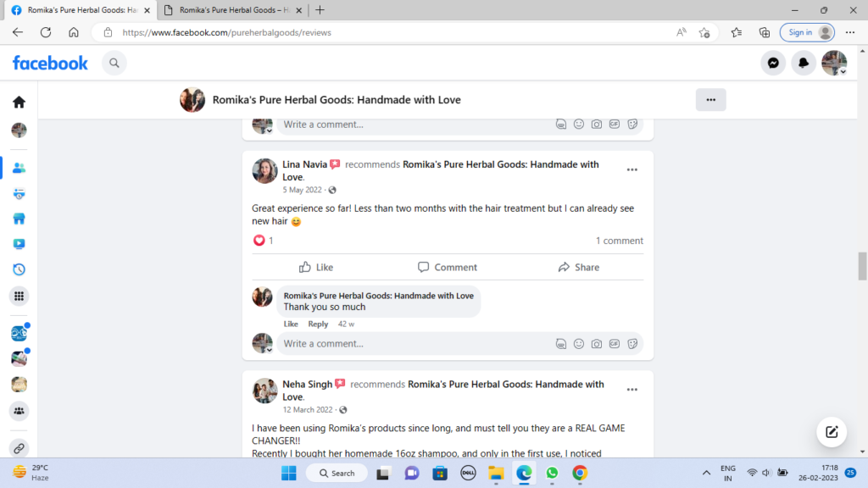
Task: Click the link icon in sidebar
Action: coord(19,448)
